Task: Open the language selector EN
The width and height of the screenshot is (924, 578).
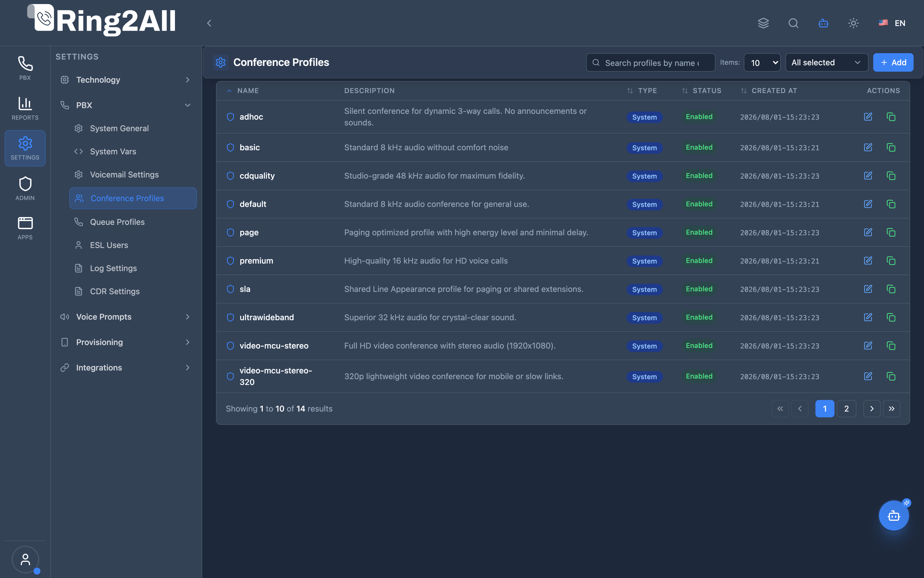Action: tap(892, 23)
